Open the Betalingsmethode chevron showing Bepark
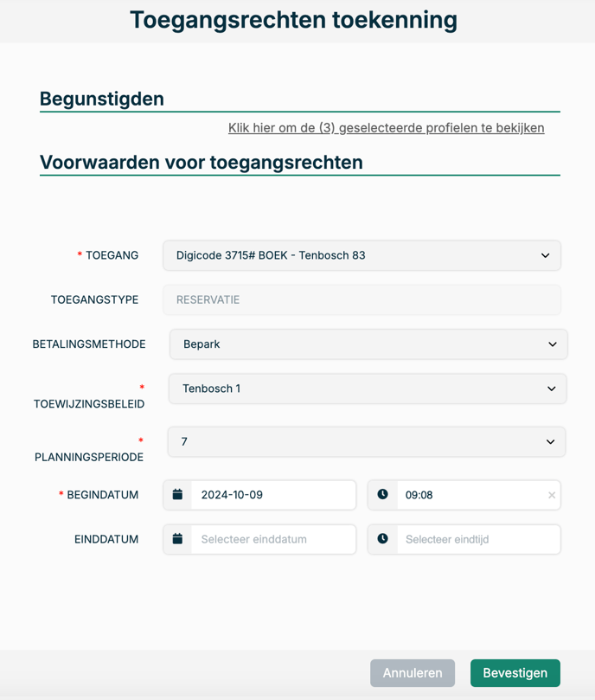Viewport: 595px width, 700px height. pos(552,344)
